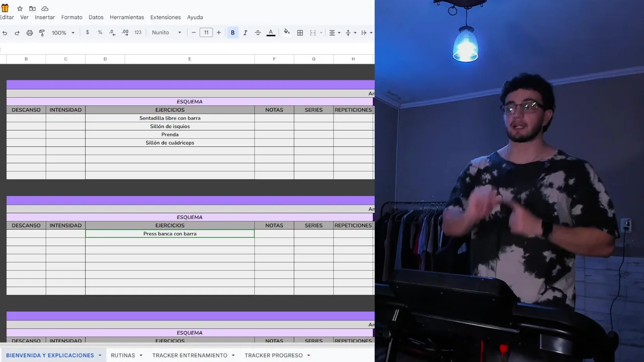Viewport: 644px width, 362px height.
Task: Open the Insertar menu
Action: [x=45, y=17]
